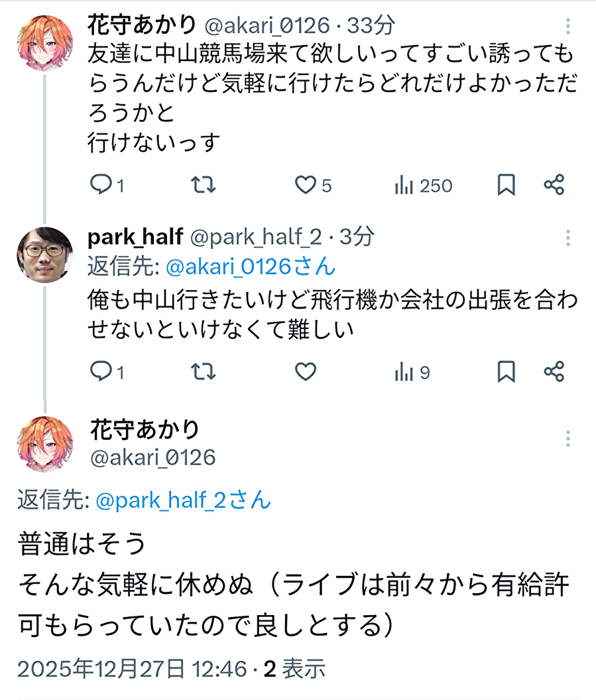This screenshot has height=700, width=596.
Task: Open more options for park_half's tweet
Action: pyautogui.click(x=568, y=238)
